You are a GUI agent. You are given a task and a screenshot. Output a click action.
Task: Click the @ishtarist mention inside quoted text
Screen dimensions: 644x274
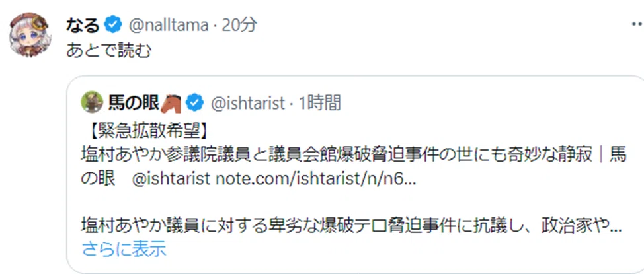(x=171, y=179)
